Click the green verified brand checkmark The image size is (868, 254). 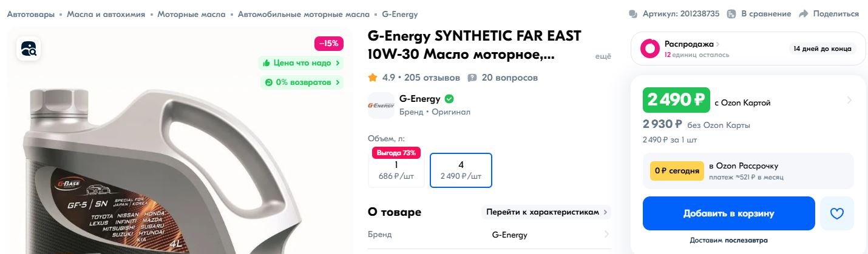point(449,99)
